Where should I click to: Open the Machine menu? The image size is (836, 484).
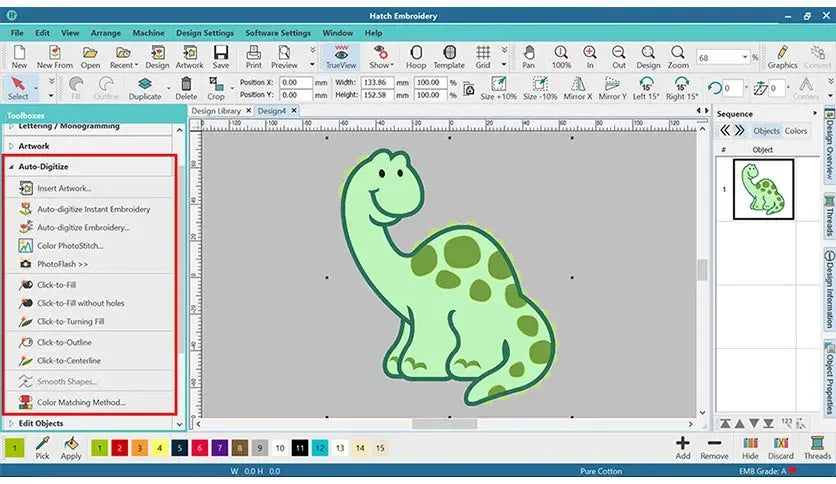tap(148, 33)
